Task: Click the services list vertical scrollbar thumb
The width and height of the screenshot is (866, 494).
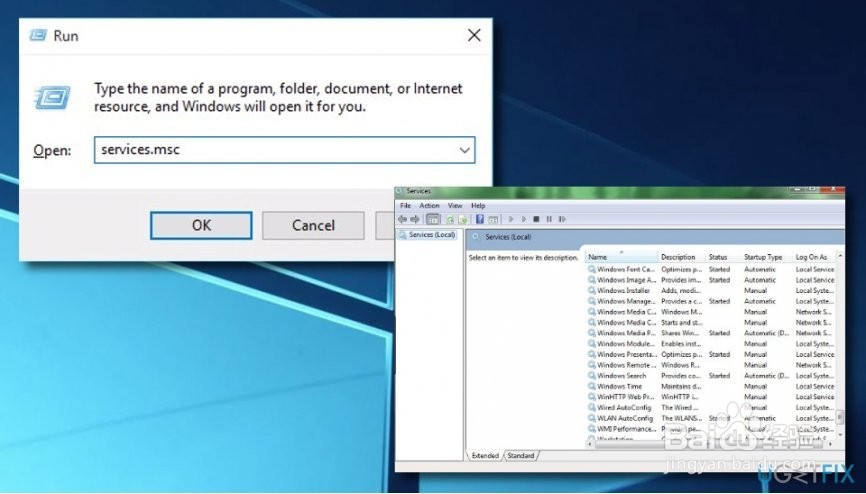Action: (840, 417)
